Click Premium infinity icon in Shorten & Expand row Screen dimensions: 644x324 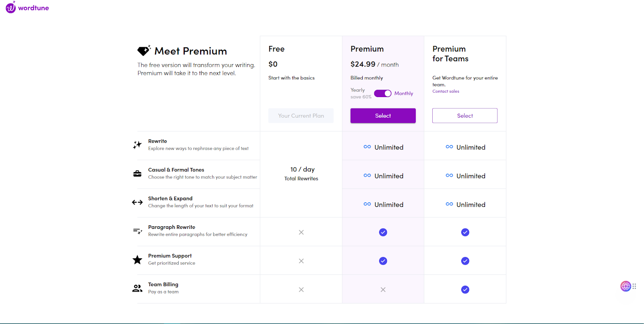[x=367, y=204]
